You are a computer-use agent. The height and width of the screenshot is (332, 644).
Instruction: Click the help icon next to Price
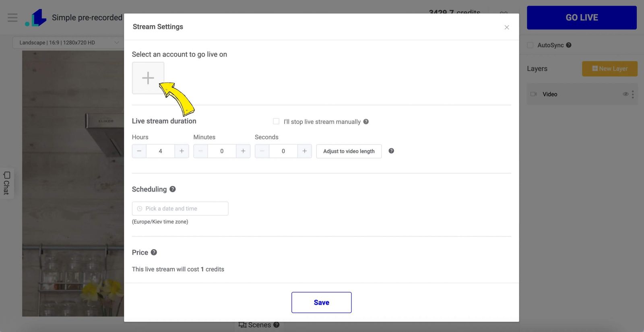click(x=154, y=252)
